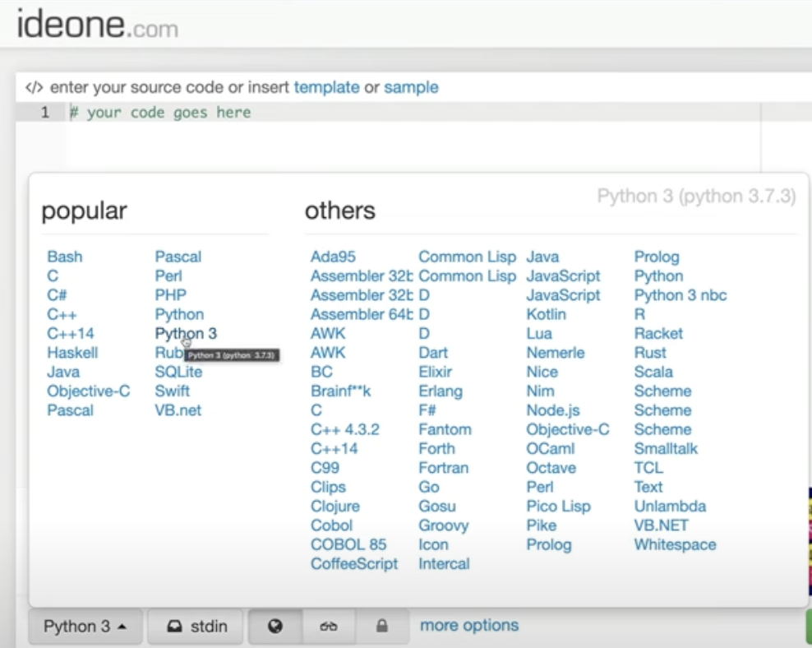
Task: Select Nim language
Action: [x=540, y=391]
